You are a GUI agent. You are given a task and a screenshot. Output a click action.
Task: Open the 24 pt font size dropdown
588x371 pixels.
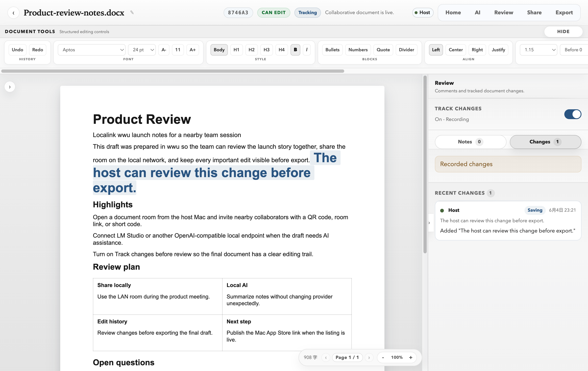(x=142, y=50)
